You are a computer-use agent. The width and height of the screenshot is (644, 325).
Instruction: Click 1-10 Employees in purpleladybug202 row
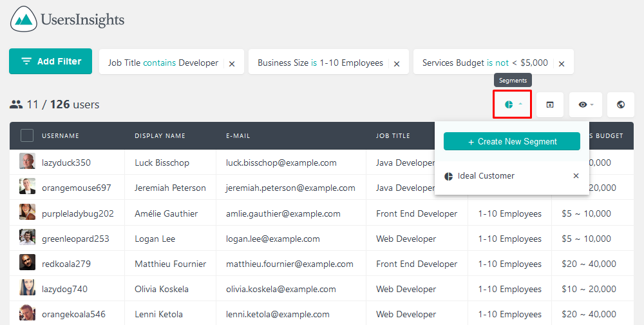(509, 214)
